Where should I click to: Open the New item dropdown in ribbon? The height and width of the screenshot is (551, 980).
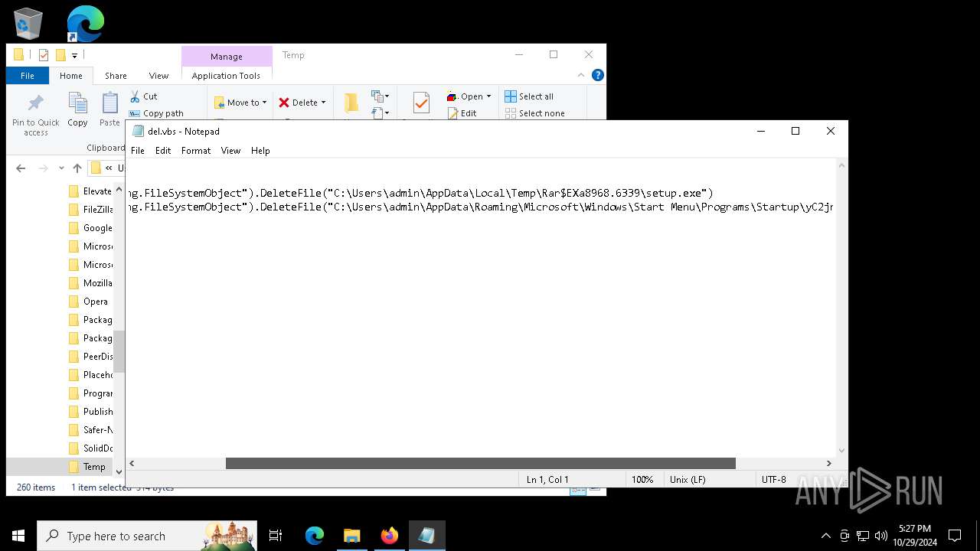tap(381, 96)
